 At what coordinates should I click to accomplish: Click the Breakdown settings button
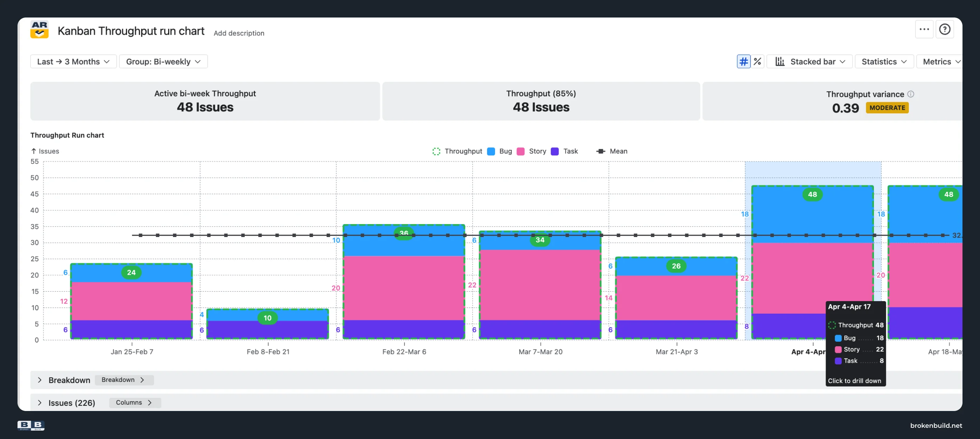point(124,379)
